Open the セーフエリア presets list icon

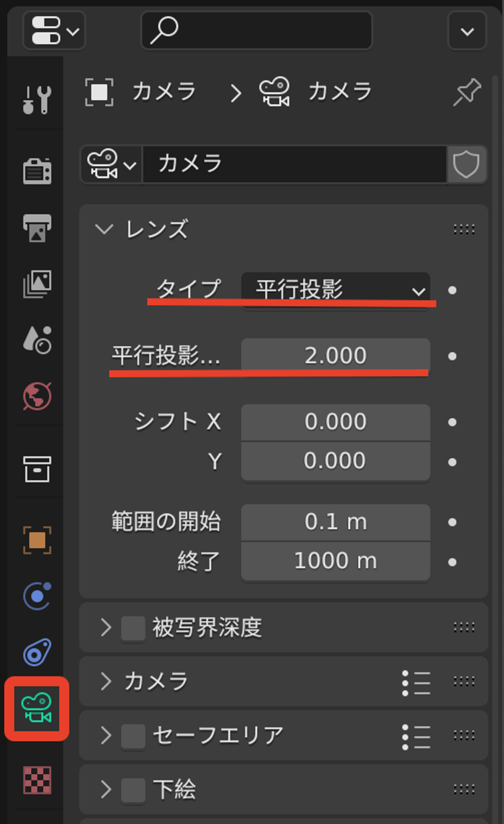416,736
